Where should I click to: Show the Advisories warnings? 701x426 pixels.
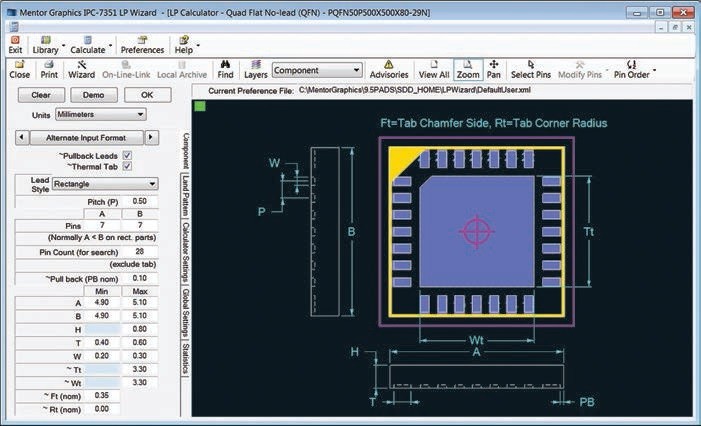(389, 70)
